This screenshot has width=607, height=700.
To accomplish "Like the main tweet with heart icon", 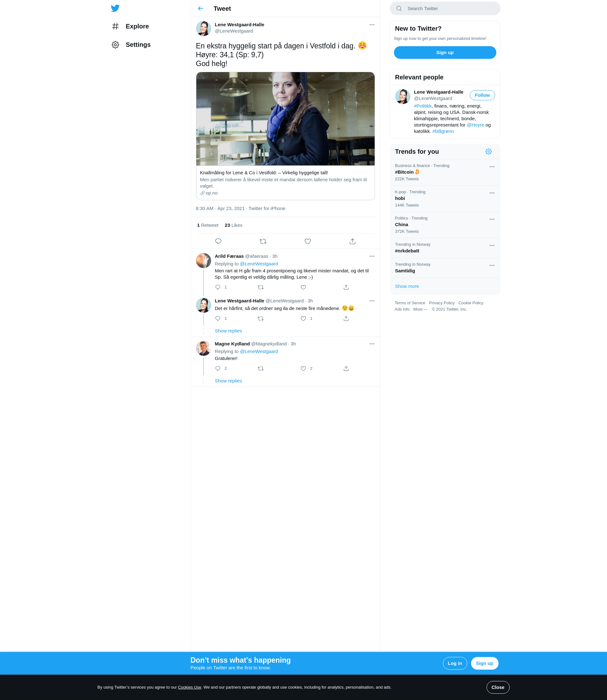I will click(308, 241).
